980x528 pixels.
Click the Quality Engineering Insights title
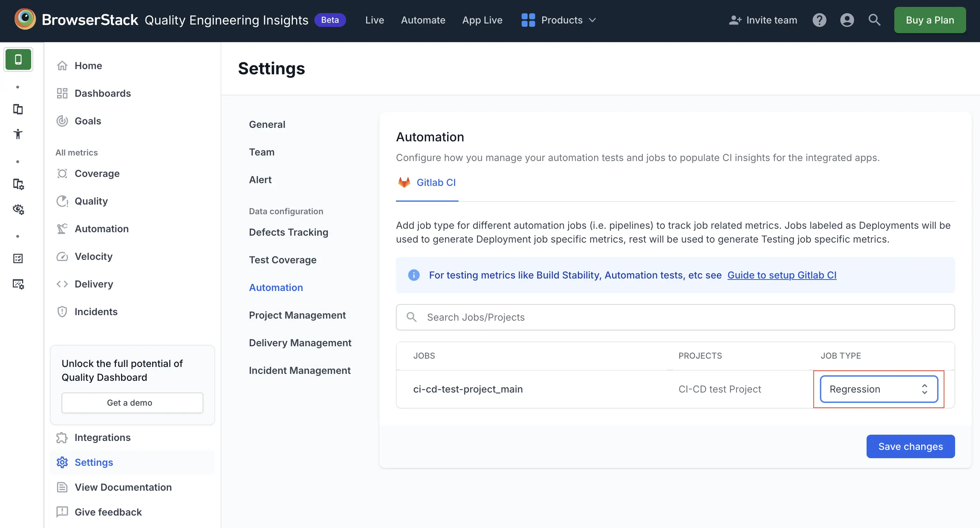tap(226, 20)
